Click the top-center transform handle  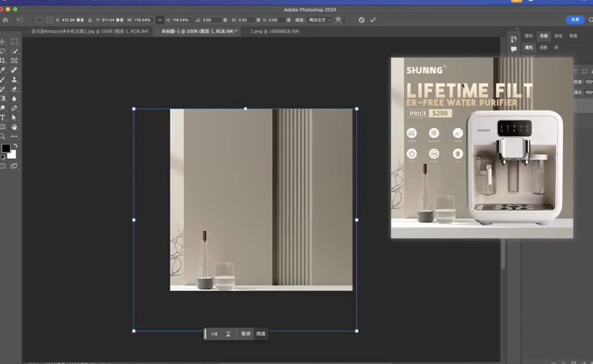click(246, 109)
